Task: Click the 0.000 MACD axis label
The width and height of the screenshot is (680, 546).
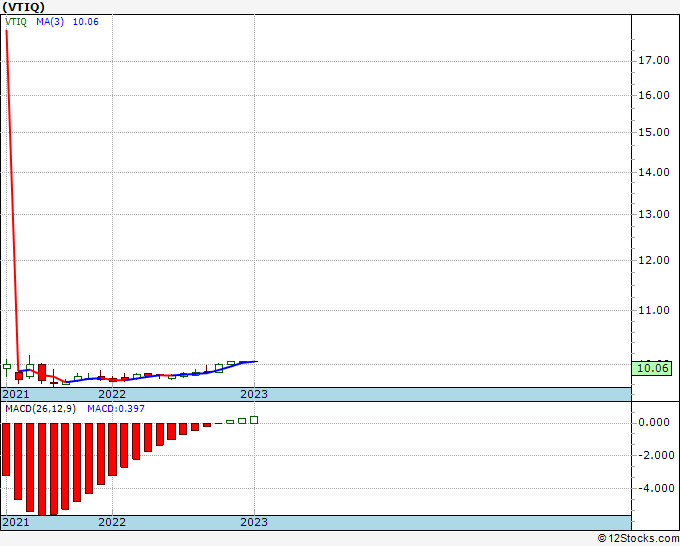Action: 654,422
